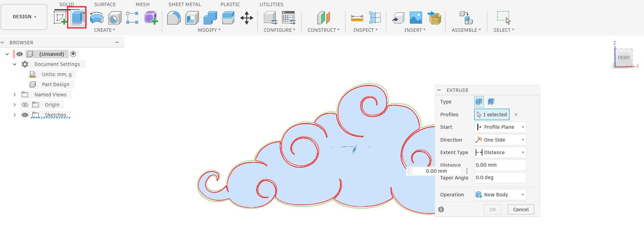Show the hidden Origin folder
The height and width of the screenshot is (244, 644).
[25, 105]
